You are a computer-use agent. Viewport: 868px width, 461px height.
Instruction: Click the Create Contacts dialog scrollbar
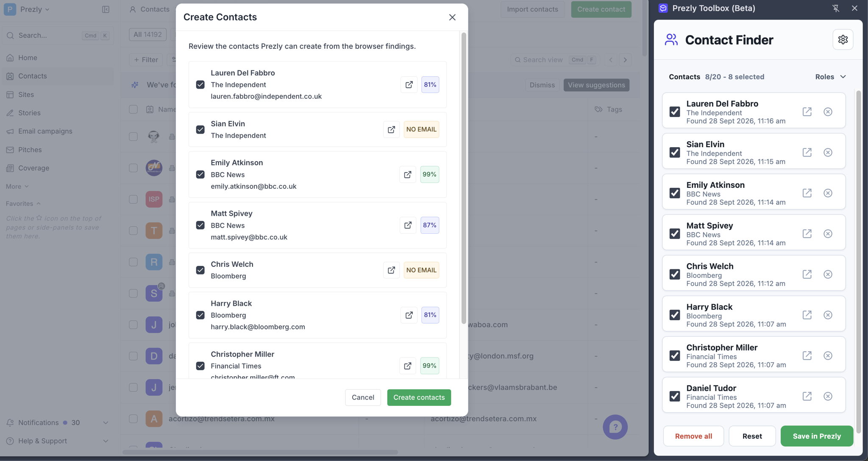pos(464,178)
